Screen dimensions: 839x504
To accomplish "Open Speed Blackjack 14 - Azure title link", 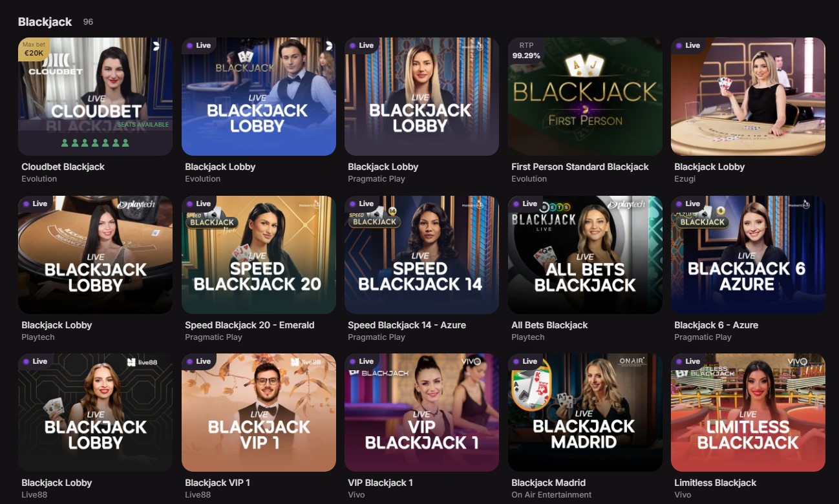I will (407, 325).
